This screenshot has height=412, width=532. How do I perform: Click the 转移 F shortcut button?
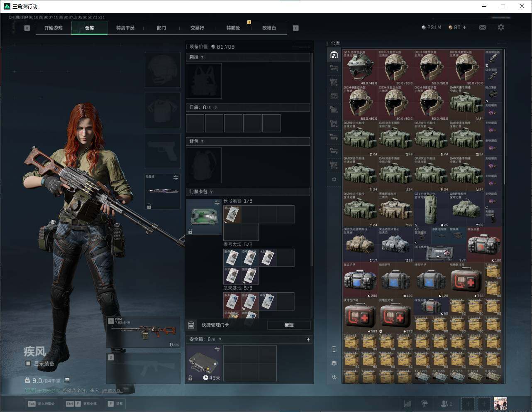pos(115,404)
